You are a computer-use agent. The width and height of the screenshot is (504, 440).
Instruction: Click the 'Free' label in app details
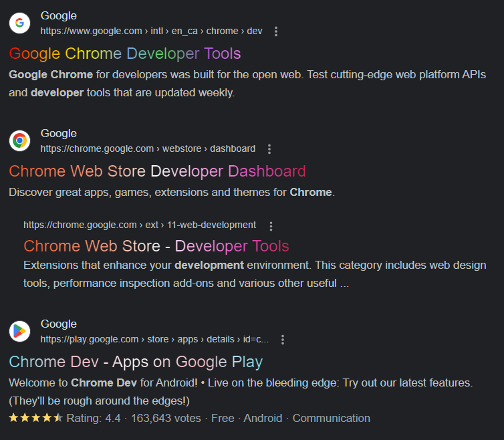(223, 418)
